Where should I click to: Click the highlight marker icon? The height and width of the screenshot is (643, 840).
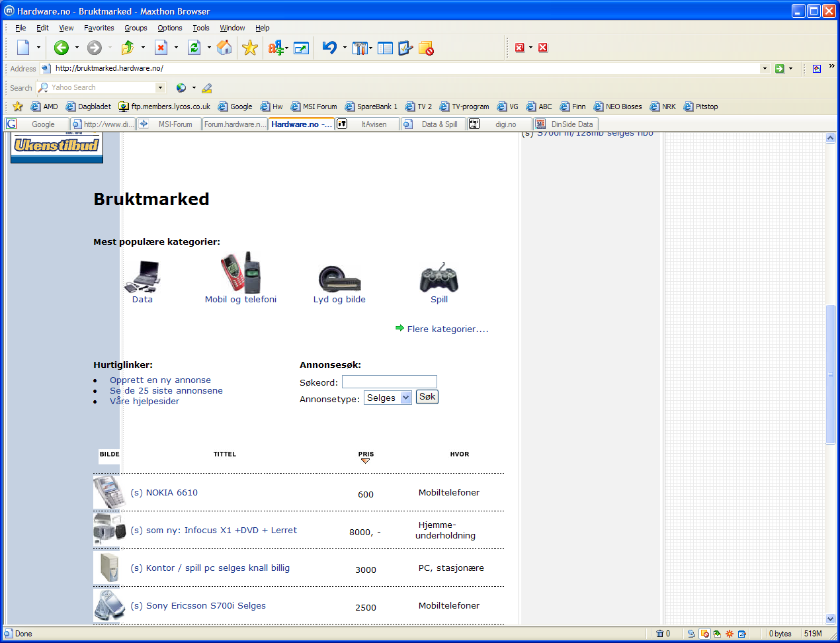[x=207, y=87]
